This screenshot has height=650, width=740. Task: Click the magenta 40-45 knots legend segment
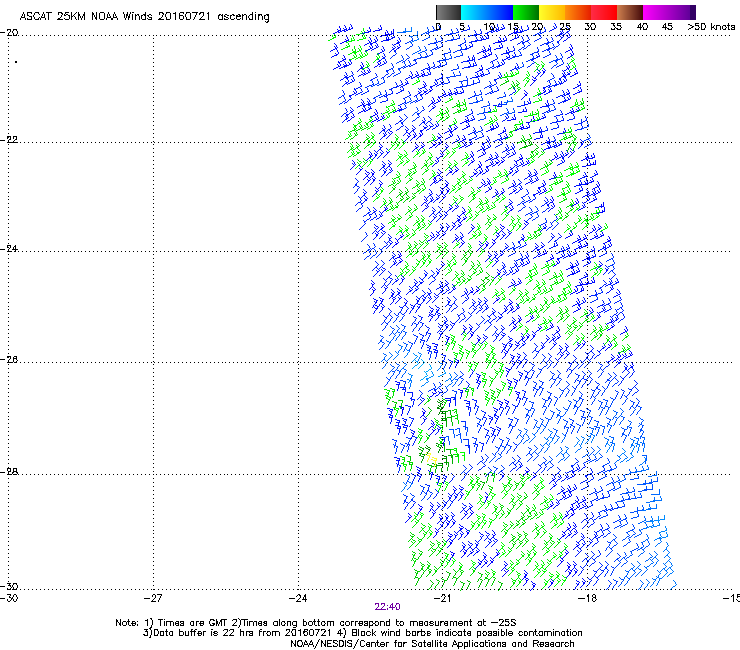click(656, 12)
